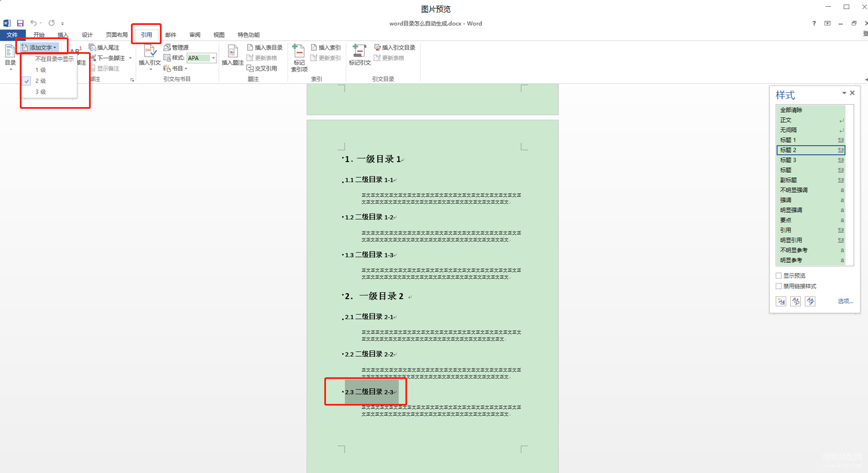Image resolution: width=868 pixels, height=473 pixels.
Task: Click the ribbon display options icon
Action: (x=827, y=23)
